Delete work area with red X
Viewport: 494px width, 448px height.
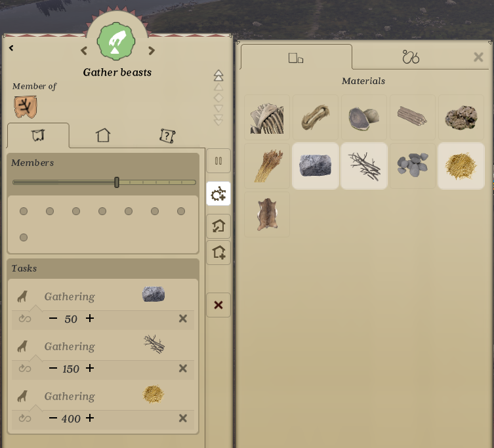tap(218, 304)
